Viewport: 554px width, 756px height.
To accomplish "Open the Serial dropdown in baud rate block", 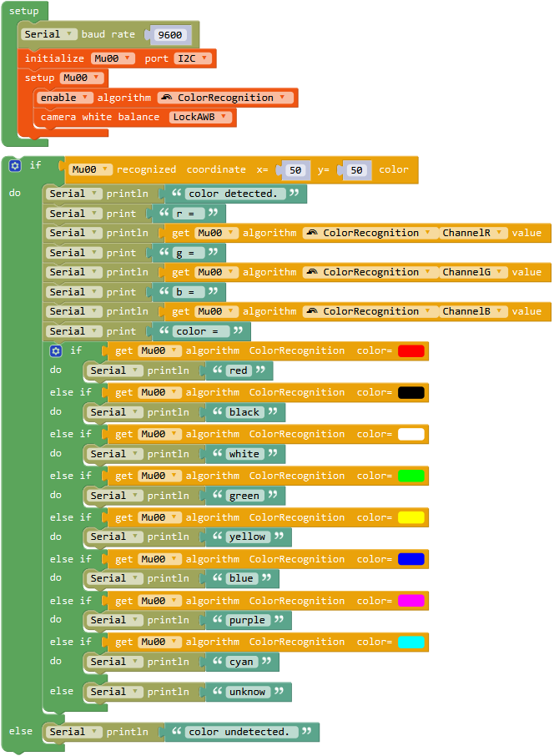I will [49, 34].
